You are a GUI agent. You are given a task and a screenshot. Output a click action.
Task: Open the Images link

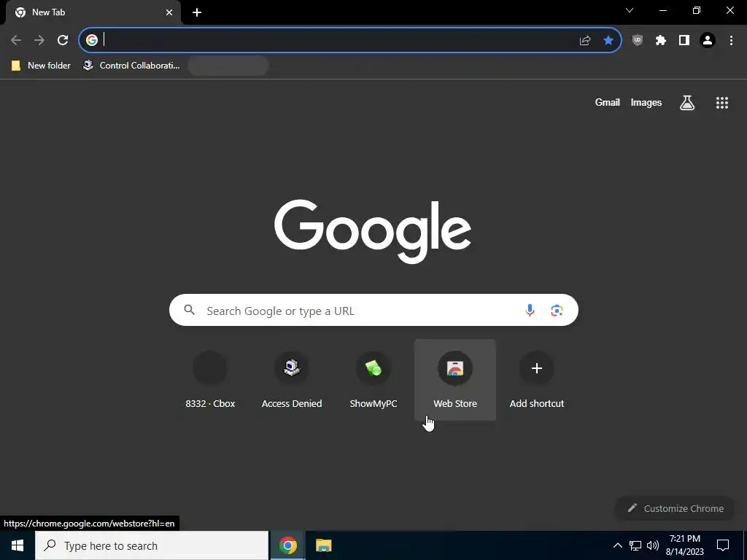646,102
